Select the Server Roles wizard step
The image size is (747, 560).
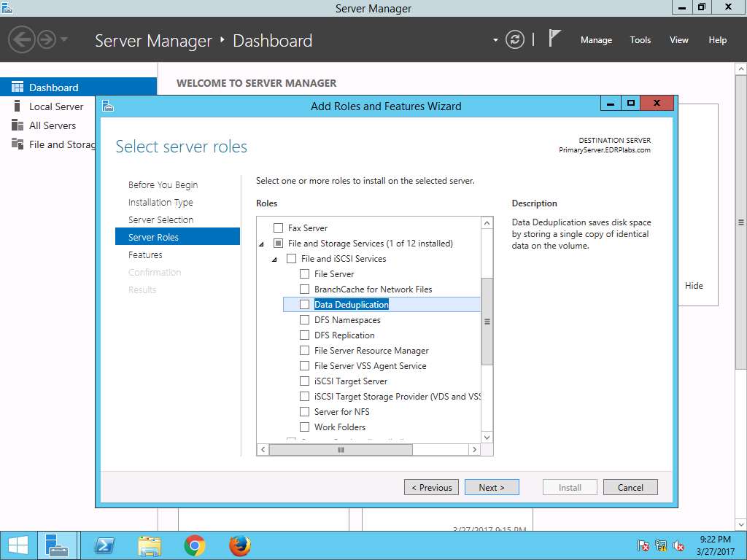[x=177, y=237]
